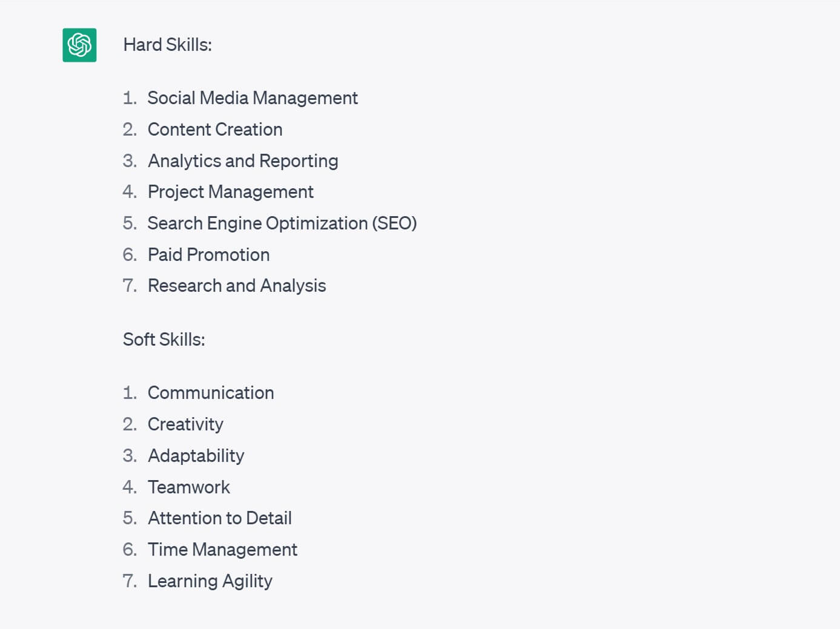Click 'Search Engine Optimization (SEO)' item
The width and height of the screenshot is (840, 629).
pos(282,223)
